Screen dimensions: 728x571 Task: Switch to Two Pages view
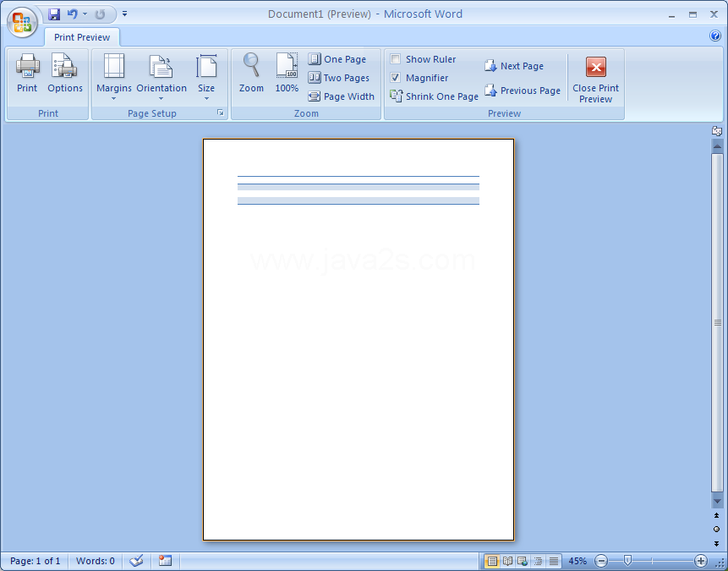point(339,78)
